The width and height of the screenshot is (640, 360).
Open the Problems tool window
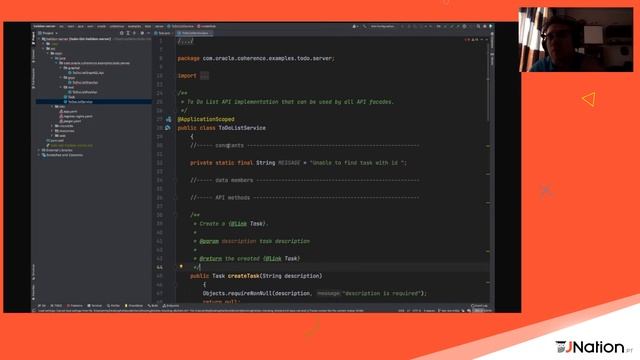click(x=74, y=305)
